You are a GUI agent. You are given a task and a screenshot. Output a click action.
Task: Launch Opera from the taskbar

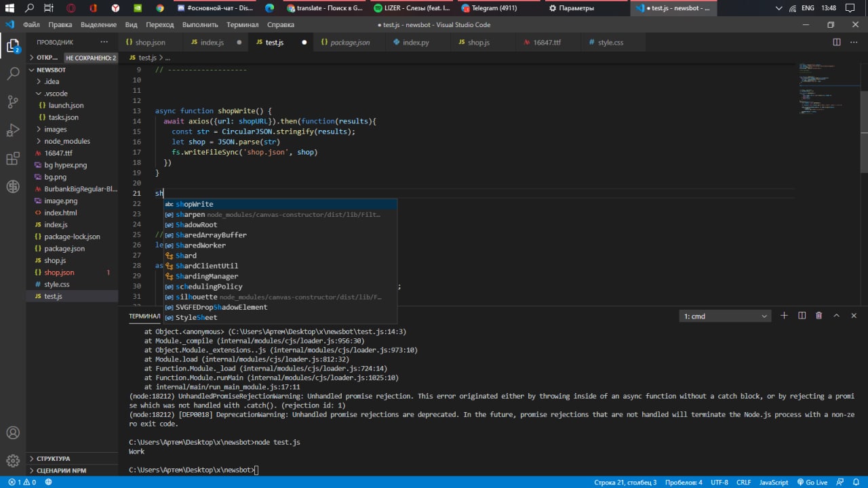(72, 8)
